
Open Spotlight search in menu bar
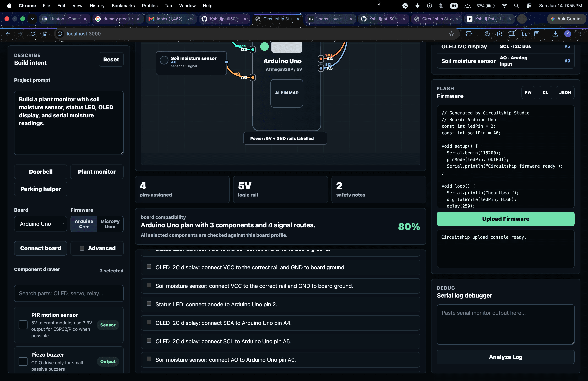[516, 6]
